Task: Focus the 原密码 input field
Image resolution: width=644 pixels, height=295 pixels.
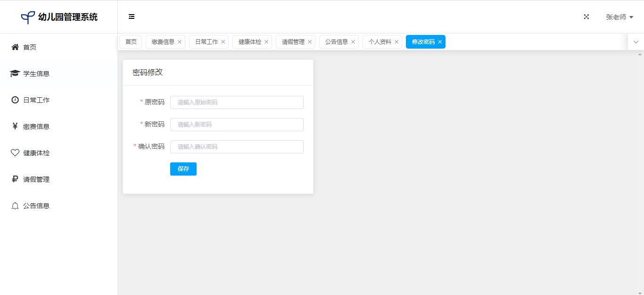Action: (x=237, y=102)
